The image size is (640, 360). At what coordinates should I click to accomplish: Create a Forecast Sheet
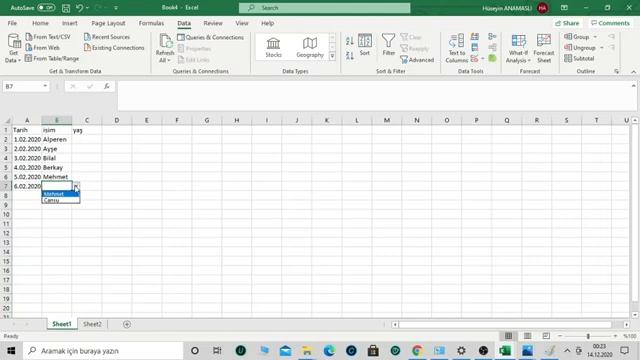[544, 48]
